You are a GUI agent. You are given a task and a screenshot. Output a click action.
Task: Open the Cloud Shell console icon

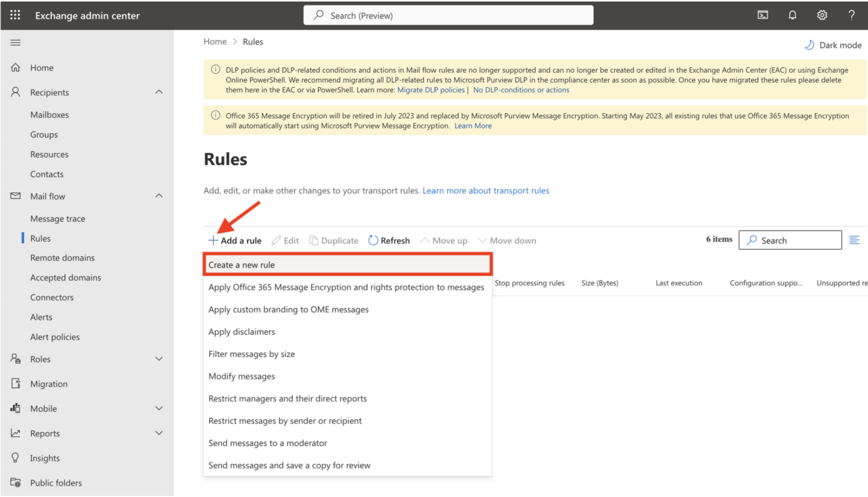tap(762, 15)
